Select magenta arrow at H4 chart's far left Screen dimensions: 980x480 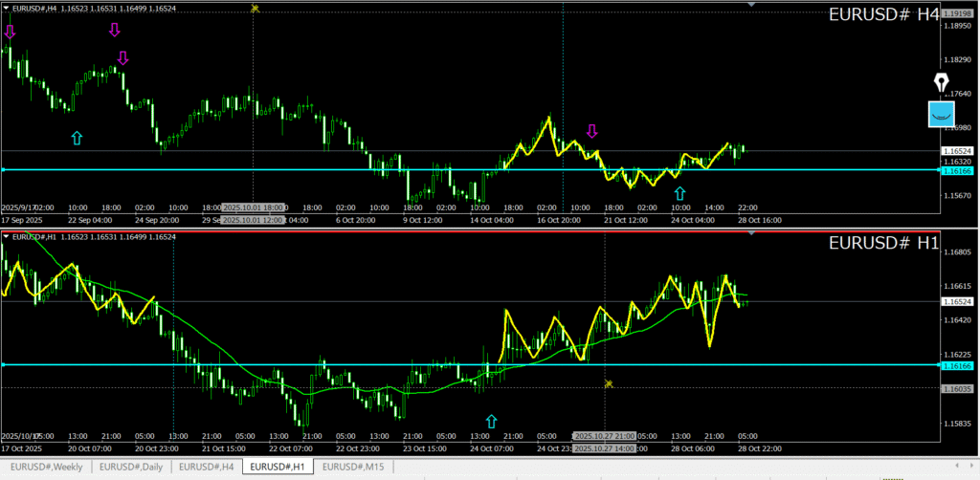(10, 33)
